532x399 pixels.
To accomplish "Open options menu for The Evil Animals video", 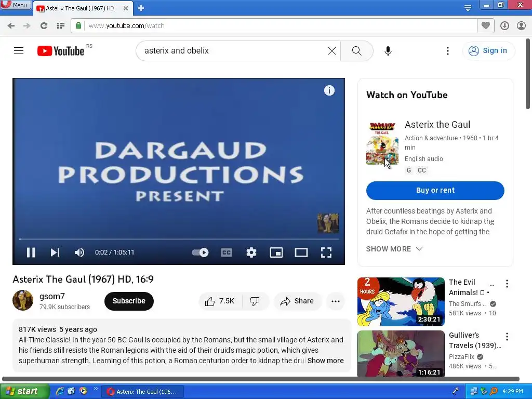I will tap(507, 284).
